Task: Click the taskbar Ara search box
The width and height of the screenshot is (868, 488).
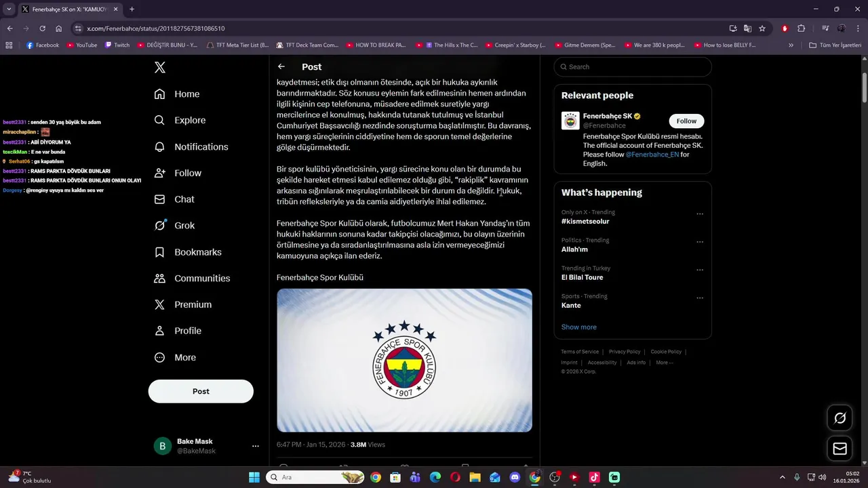Action: click(x=316, y=477)
